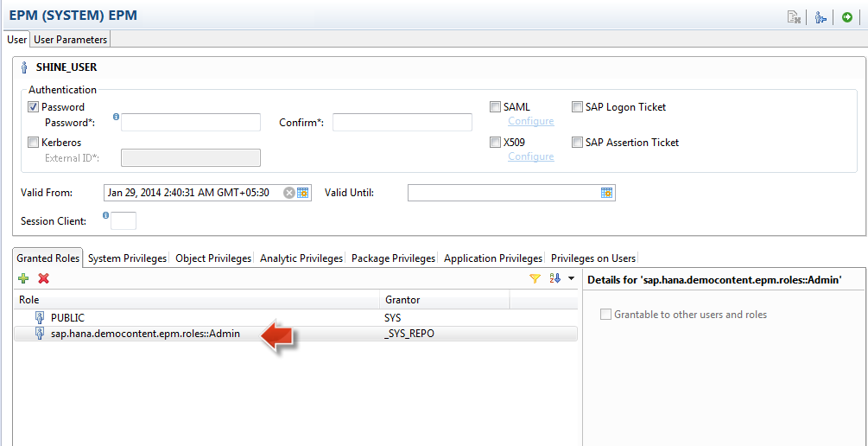This screenshot has height=446, width=868.
Task: Click the Session Client input box
Action: 124,221
